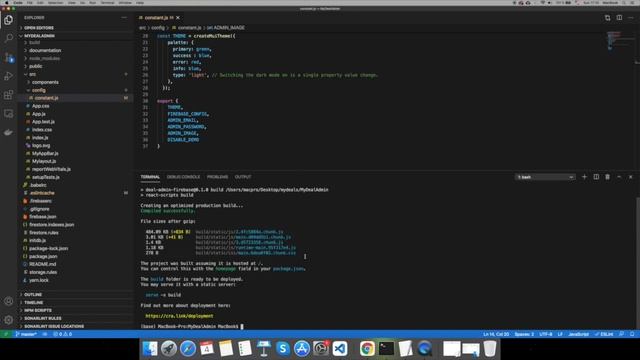640x360 pixels.
Task: Kill the terminal with trash icon
Action: 607,177
